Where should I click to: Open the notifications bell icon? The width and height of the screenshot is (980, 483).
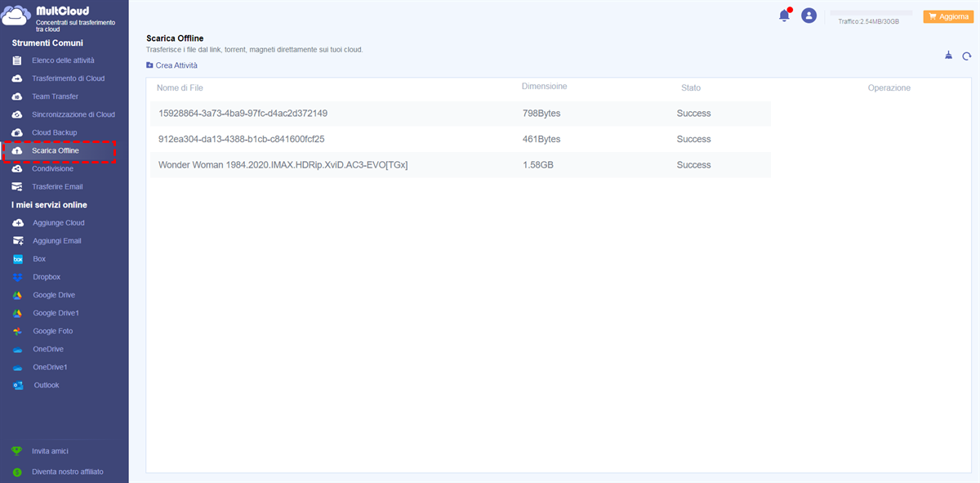[x=785, y=15]
